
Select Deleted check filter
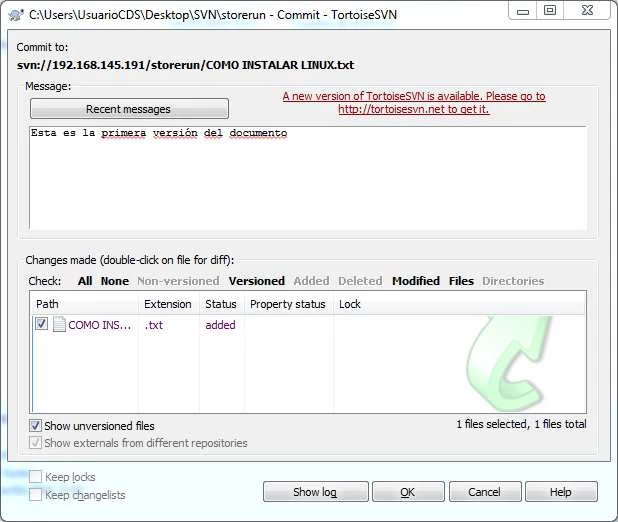[x=360, y=281]
